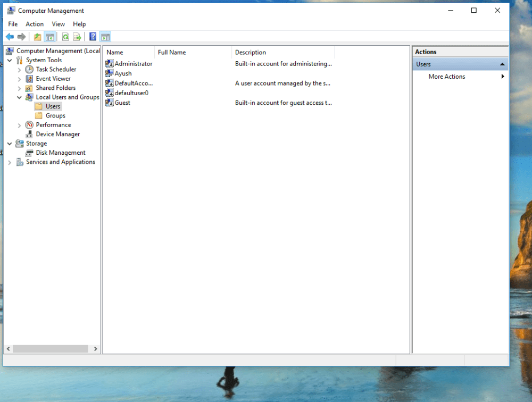This screenshot has width=532, height=402.
Task: Open the Action menu
Action: pos(35,24)
